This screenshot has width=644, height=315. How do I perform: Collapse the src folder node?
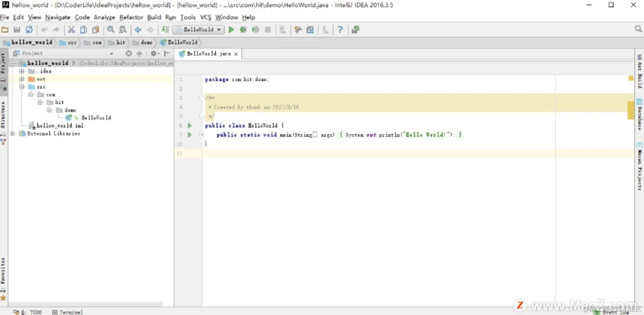[22, 87]
